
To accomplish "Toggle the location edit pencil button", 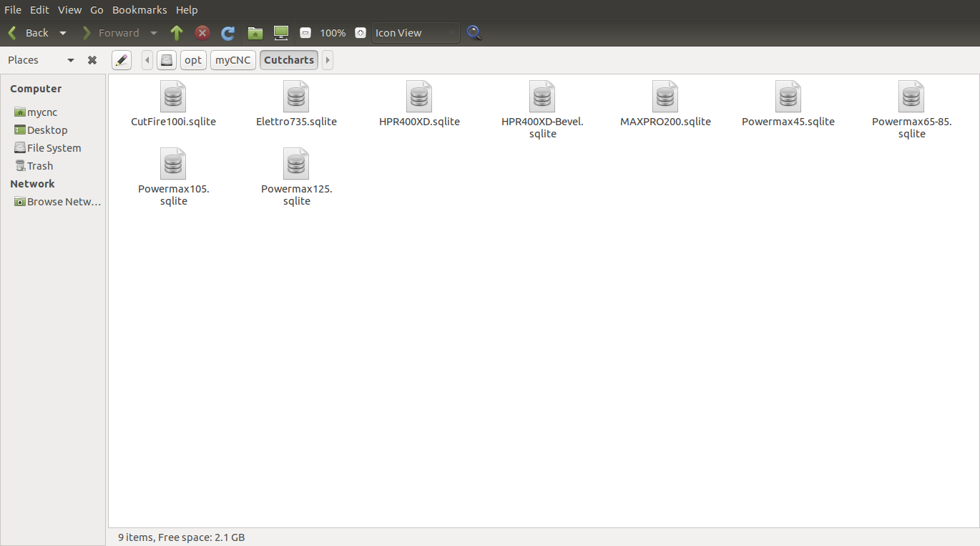I will [x=122, y=60].
